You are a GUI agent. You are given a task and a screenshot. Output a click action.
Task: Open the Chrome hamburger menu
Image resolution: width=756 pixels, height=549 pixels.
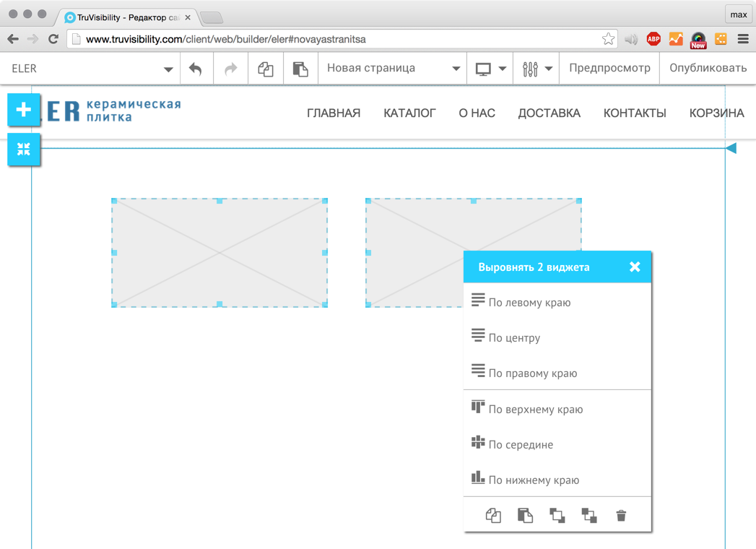point(743,39)
